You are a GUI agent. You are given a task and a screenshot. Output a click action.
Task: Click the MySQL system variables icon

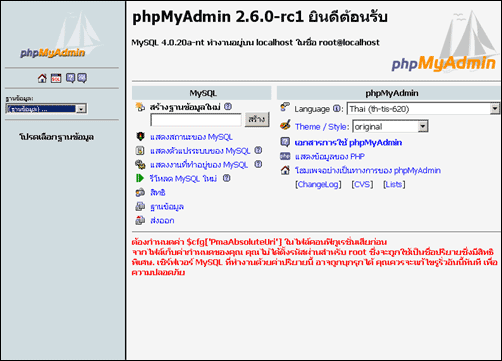point(140,151)
